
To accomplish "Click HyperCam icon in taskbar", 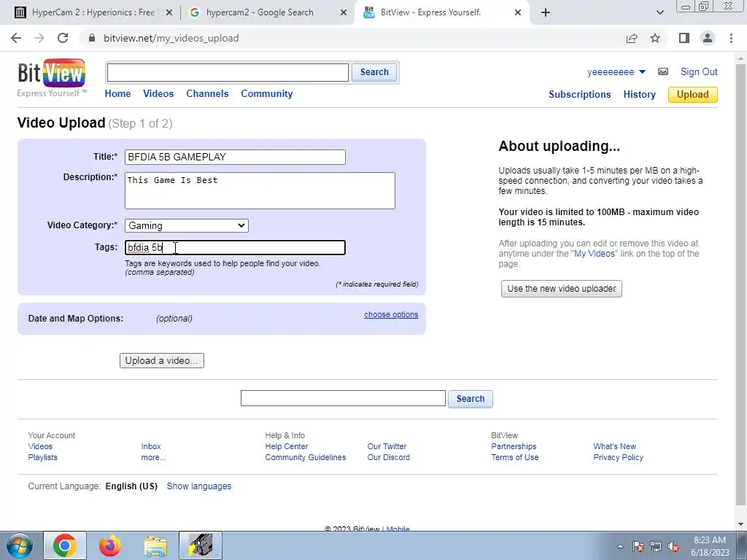I will [x=201, y=545].
